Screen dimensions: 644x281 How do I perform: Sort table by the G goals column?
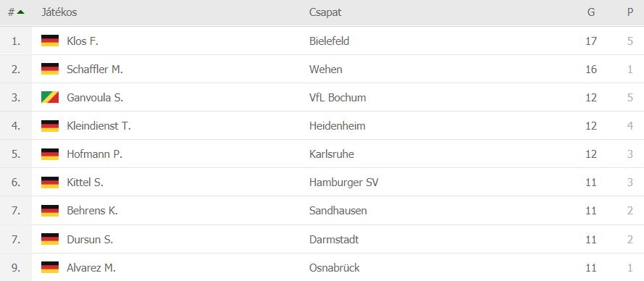click(591, 12)
